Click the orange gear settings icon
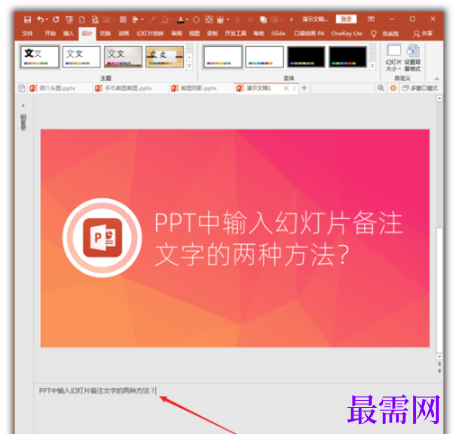This screenshot has height=441, width=459. 393,88
